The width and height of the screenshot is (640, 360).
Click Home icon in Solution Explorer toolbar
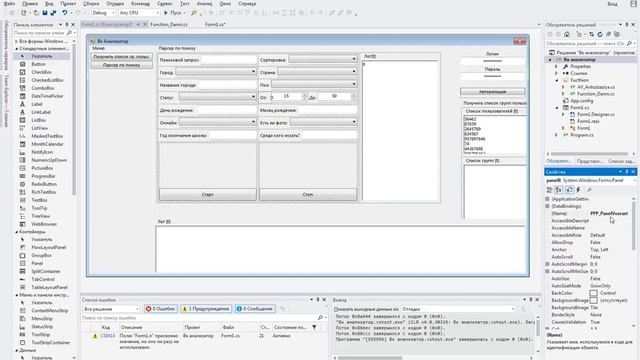(567, 34)
